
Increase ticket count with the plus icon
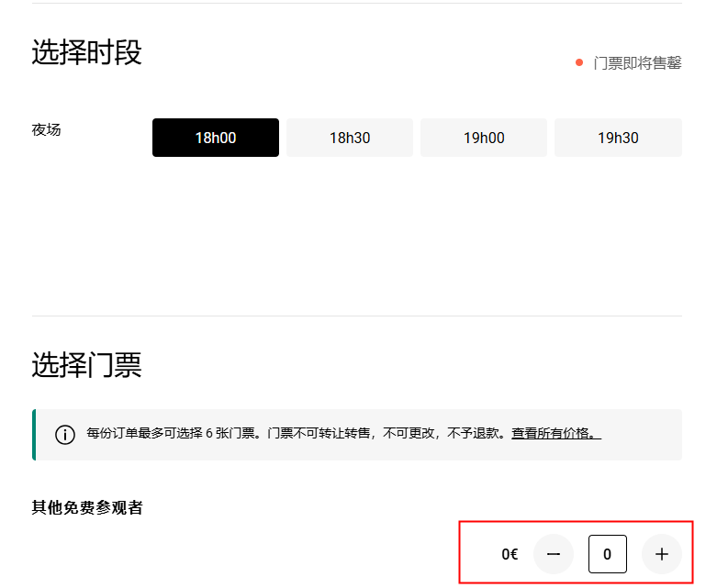point(661,554)
